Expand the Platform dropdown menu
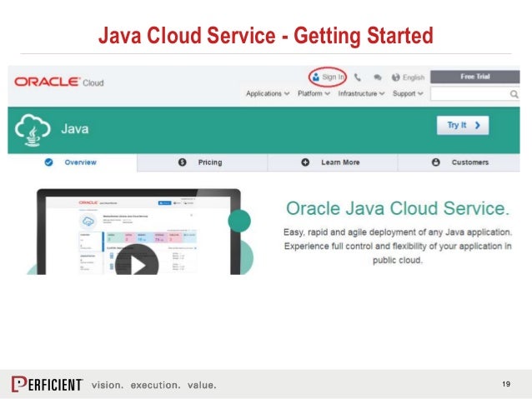This screenshot has height=399, width=532. [x=314, y=93]
